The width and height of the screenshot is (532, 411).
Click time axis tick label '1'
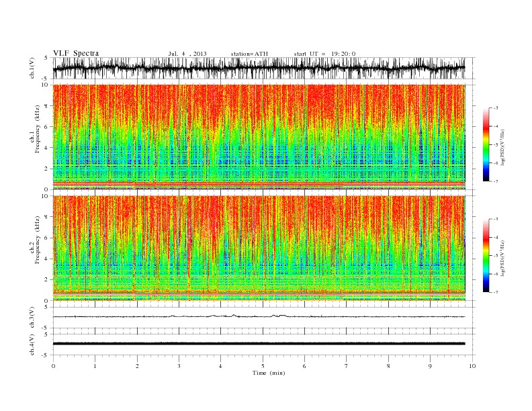95,366
